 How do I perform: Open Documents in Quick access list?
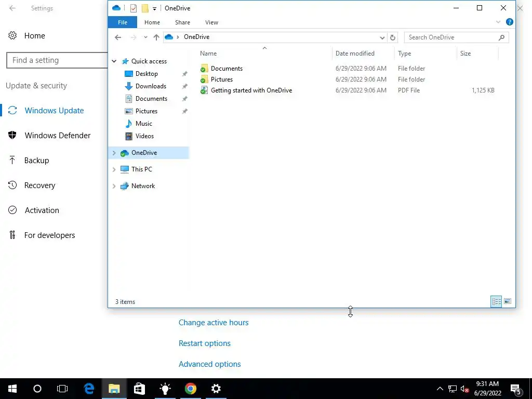[x=151, y=99]
